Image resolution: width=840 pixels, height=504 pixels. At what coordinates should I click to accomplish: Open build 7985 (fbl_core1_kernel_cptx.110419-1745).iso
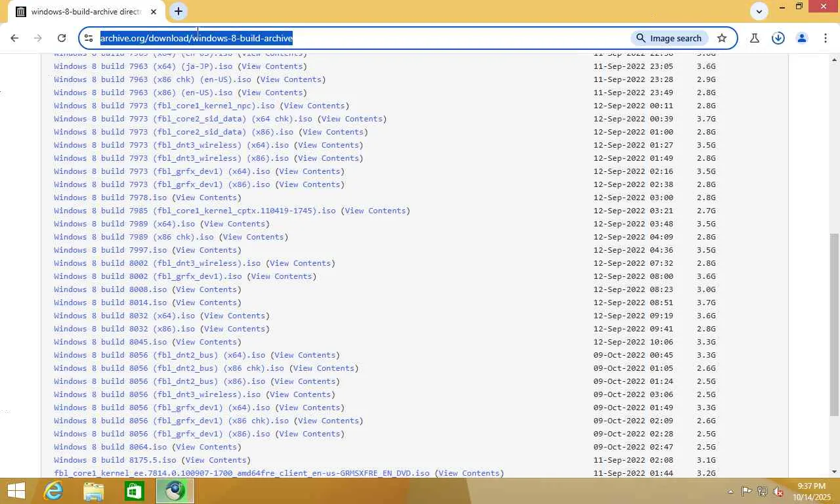point(195,211)
